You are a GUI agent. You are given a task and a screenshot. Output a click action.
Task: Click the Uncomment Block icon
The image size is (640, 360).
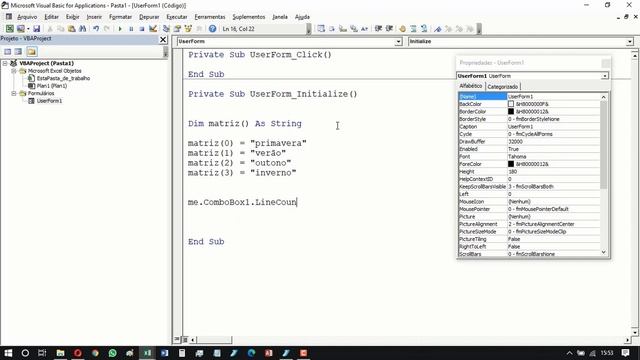coord(424,29)
